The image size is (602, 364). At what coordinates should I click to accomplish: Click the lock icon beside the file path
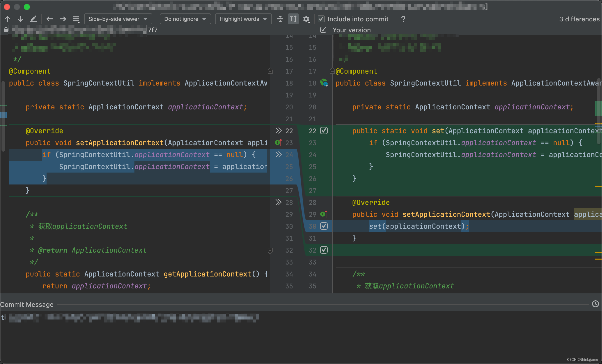click(x=6, y=30)
